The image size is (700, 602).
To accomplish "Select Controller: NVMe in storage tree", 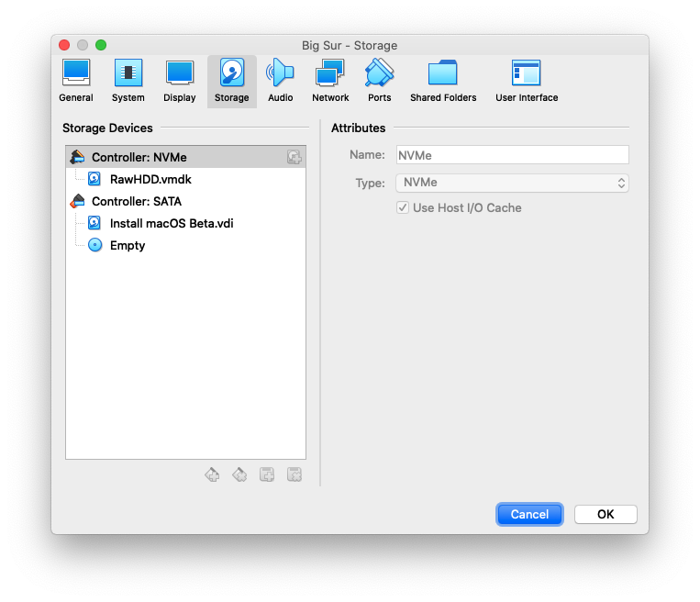I will [139, 158].
